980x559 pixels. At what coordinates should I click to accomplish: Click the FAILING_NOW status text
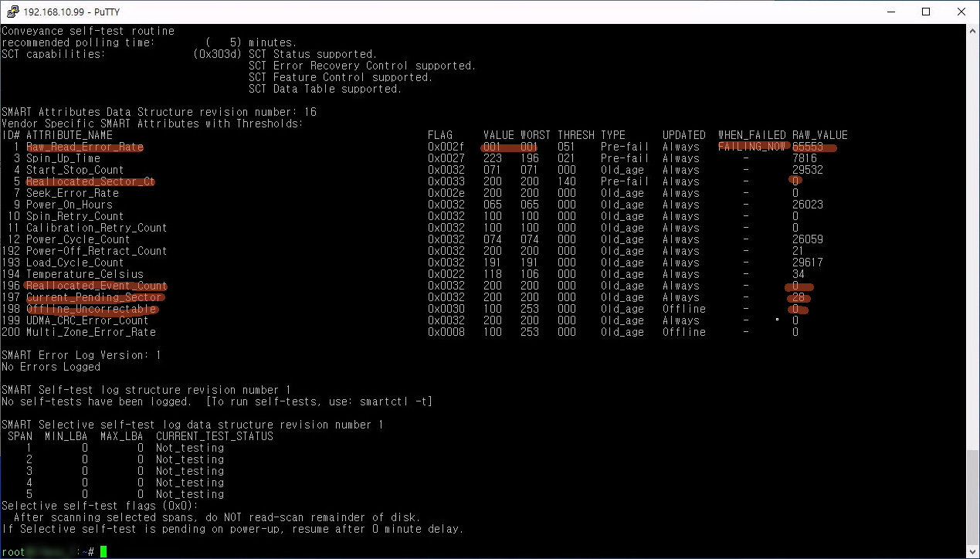(x=751, y=147)
